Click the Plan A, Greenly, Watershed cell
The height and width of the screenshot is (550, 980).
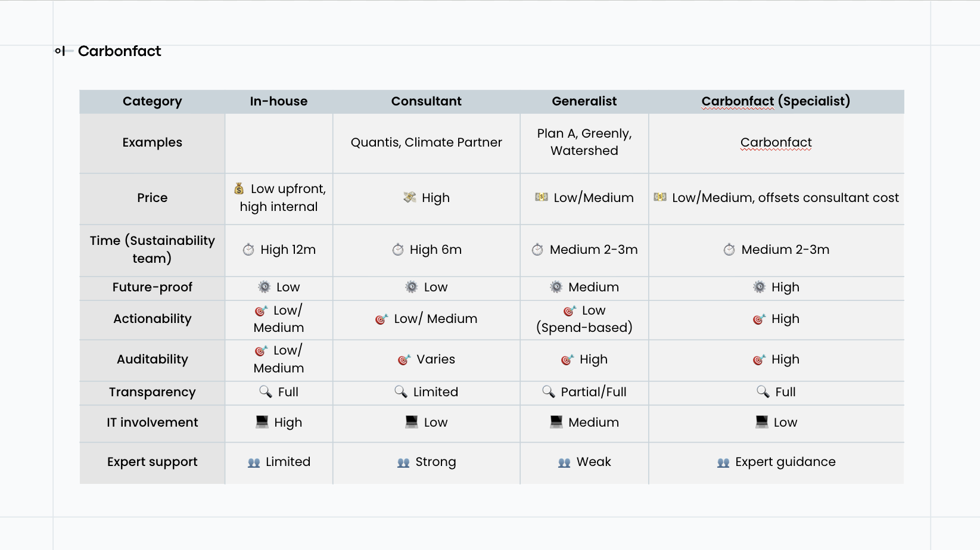coord(584,142)
